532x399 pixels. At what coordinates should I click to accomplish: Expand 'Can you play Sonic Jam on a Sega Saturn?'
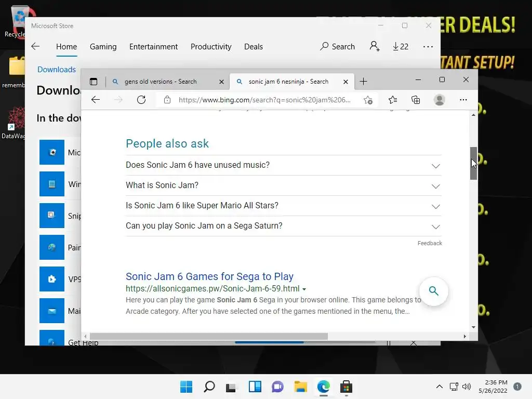(283, 227)
